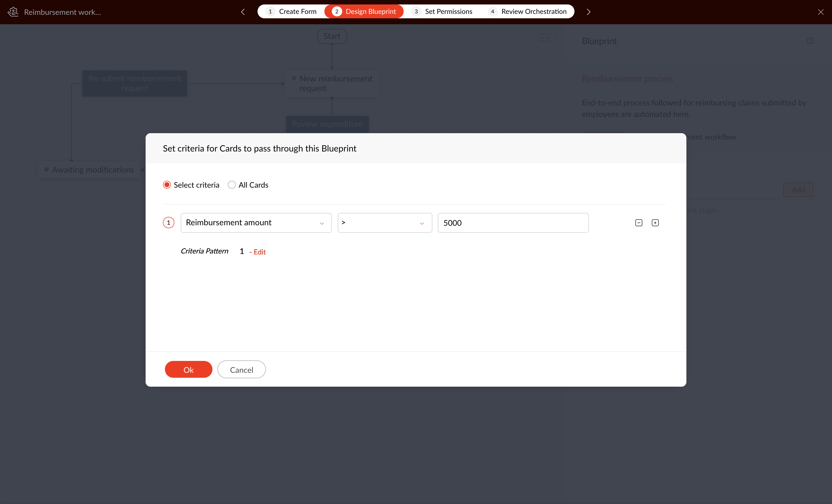The width and height of the screenshot is (832, 504).
Task: Confirm criteria with Ok button
Action: [188, 370]
